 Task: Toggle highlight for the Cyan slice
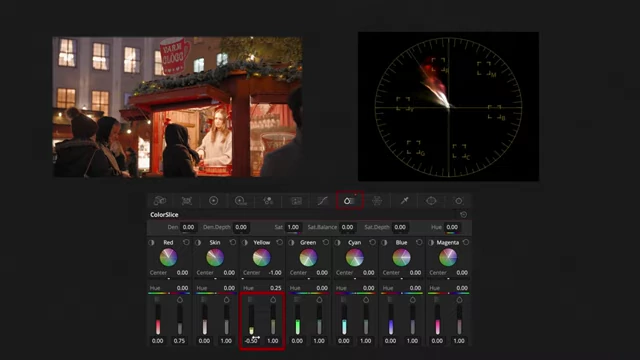point(338,242)
